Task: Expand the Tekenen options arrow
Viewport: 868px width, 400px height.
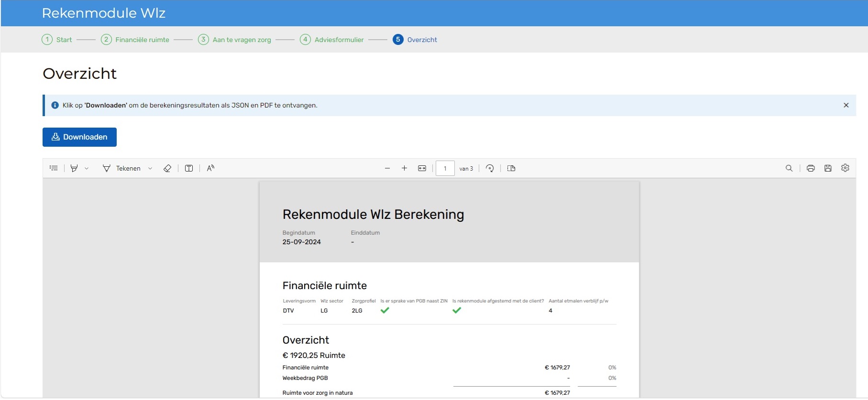Action: coord(150,168)
